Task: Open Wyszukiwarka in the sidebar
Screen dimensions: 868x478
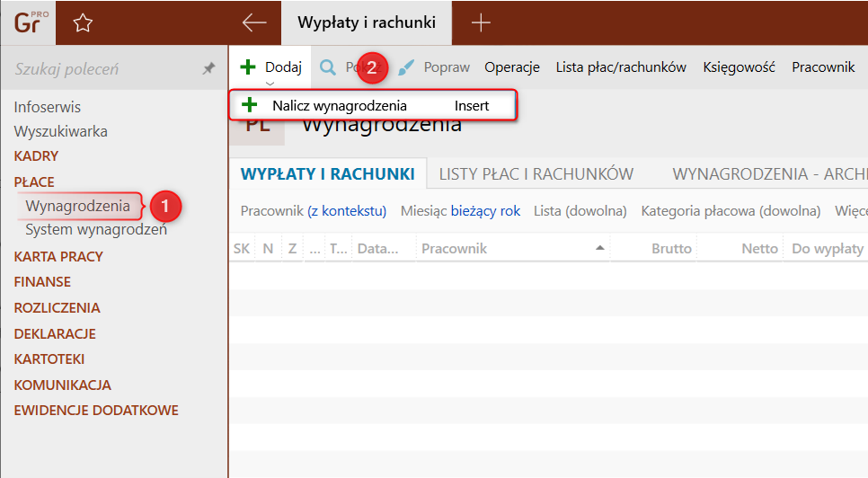Action: pyautogui.click(x=61, y=132)
